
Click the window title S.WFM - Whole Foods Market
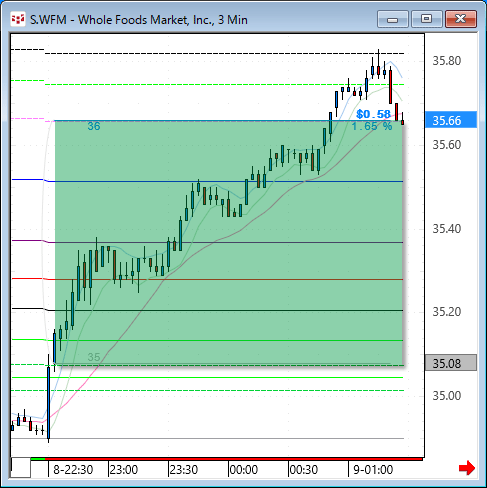click(139, 20)
